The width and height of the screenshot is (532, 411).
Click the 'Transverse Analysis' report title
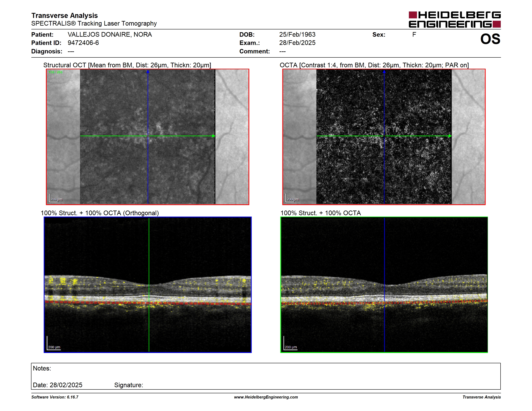(64, 15)
